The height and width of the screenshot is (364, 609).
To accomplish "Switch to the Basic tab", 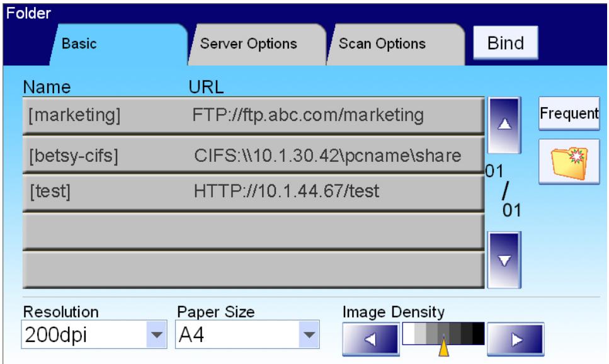I will point(118,44).
